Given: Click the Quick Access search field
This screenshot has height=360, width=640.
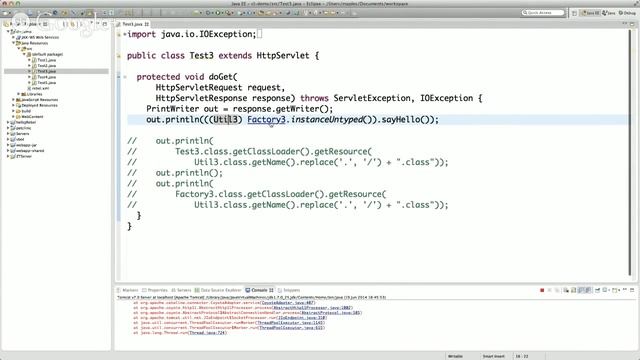Looking at the screenshot, I should [x=543, y=13].
